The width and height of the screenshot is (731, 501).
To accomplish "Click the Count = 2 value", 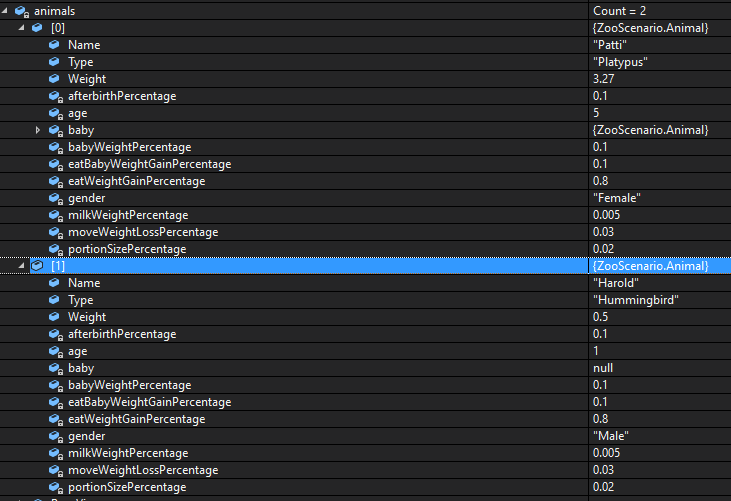I will click(x=619, y=11).
